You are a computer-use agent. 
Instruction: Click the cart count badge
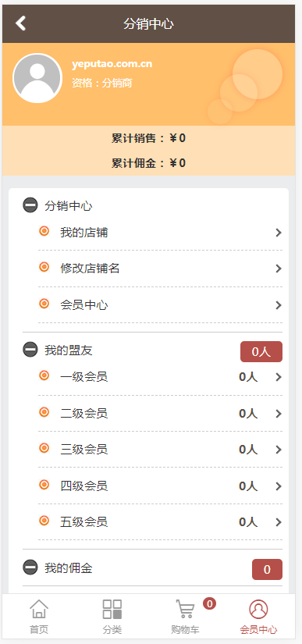coord(209,603)
